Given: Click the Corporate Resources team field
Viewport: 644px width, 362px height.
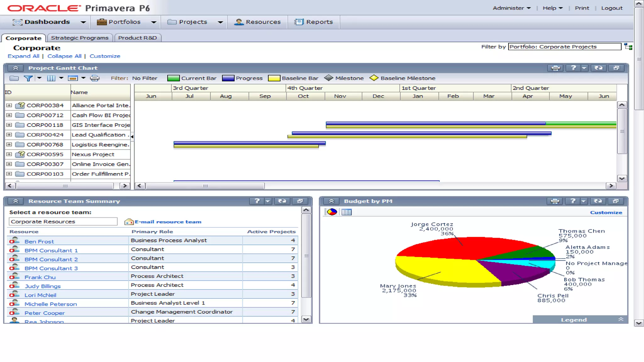Looking at the screenshot, I should click(x=63, y=222).
